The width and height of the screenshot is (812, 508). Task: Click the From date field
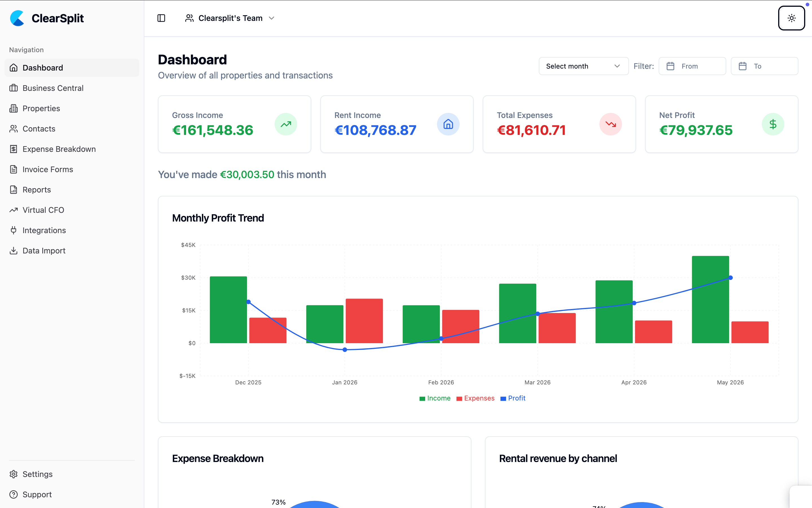pyautogui.click(x=692, y=66)
